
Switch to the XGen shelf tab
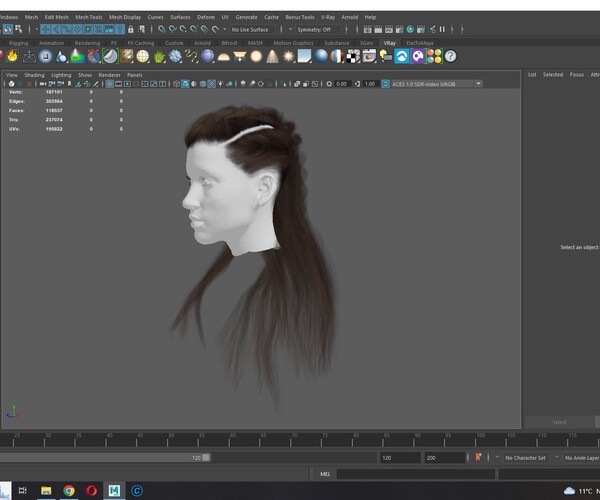pyautogui.click(x=366, y=43)
